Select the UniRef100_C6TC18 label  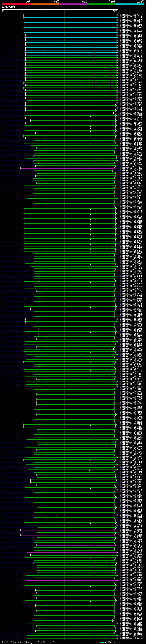[131, 266]
